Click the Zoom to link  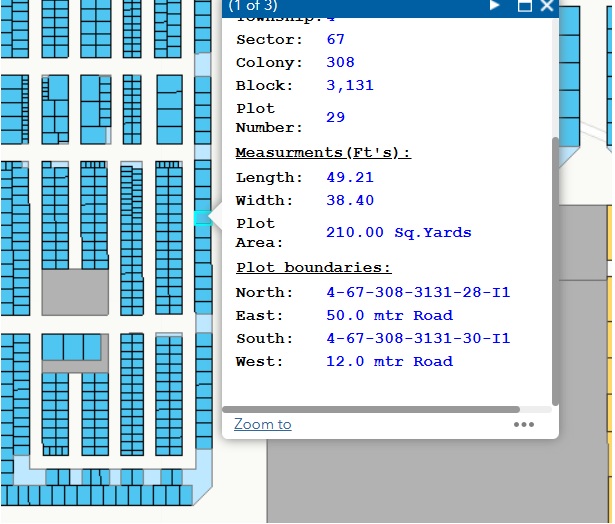(x=262, y=425)
